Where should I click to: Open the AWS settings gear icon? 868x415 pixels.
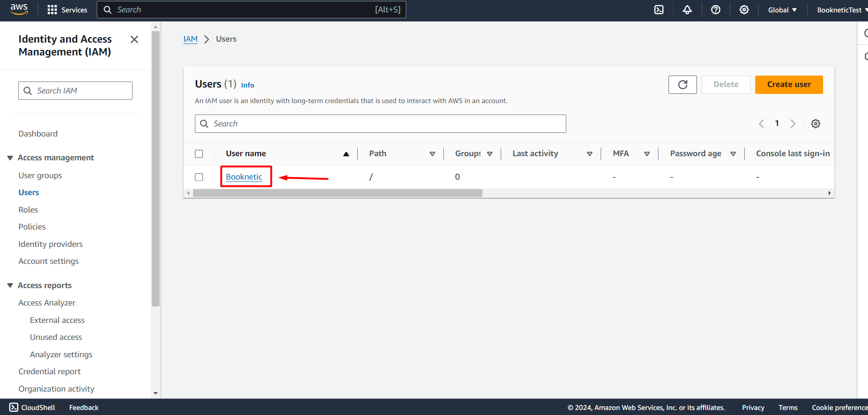click(744, 9)
